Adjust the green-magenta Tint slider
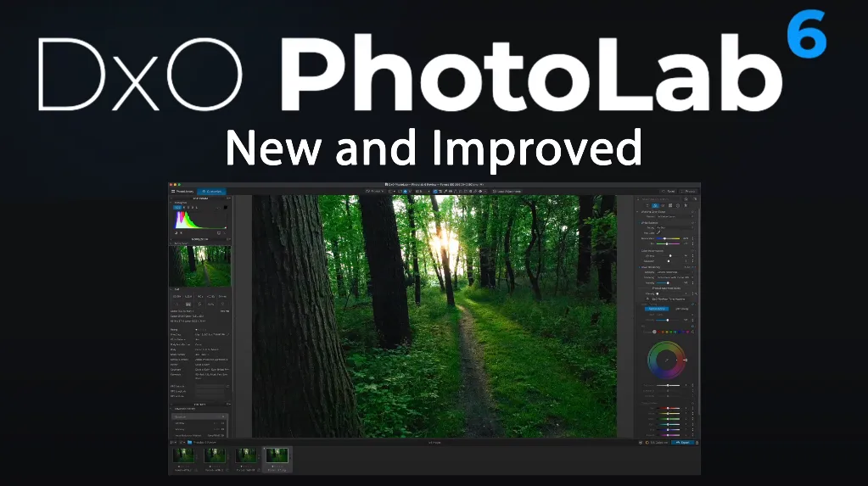The image size is (868, 486). click(668, 243)
